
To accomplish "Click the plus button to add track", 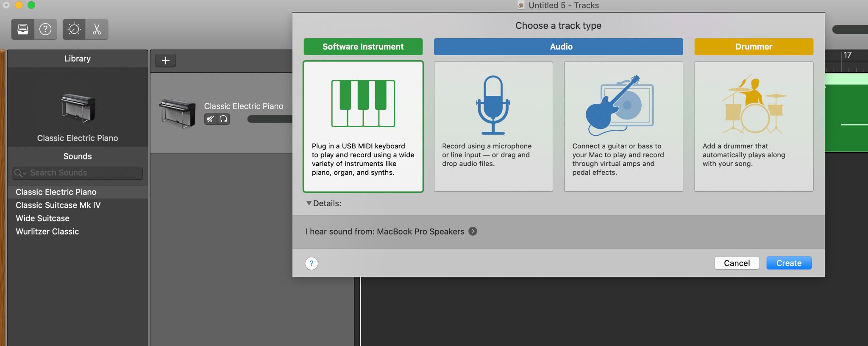I will (165, 61).
